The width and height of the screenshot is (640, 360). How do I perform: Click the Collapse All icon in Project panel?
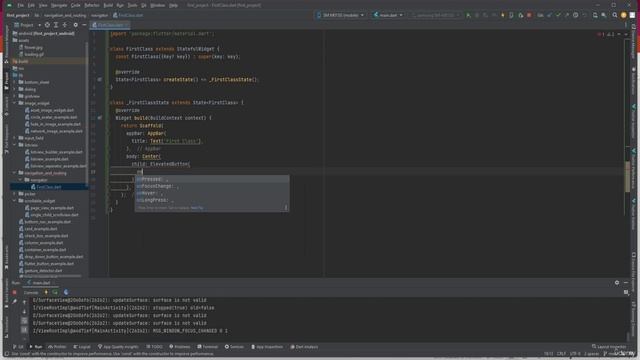coord(64,25)
